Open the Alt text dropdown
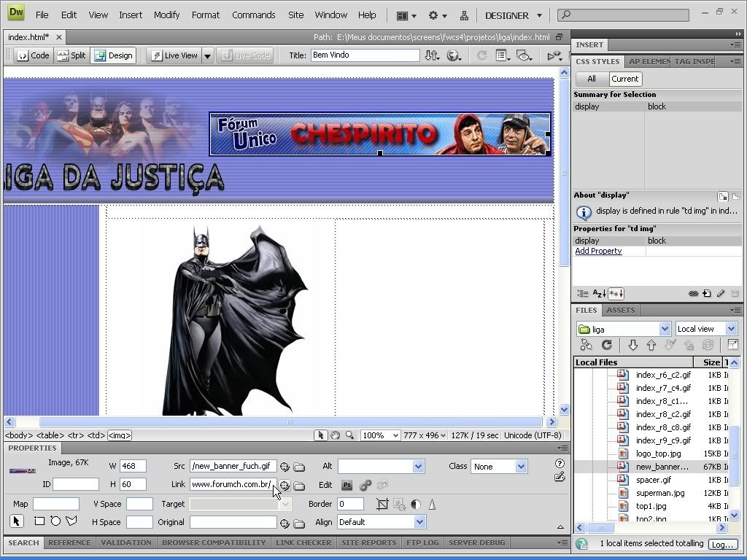 (418, 467)
